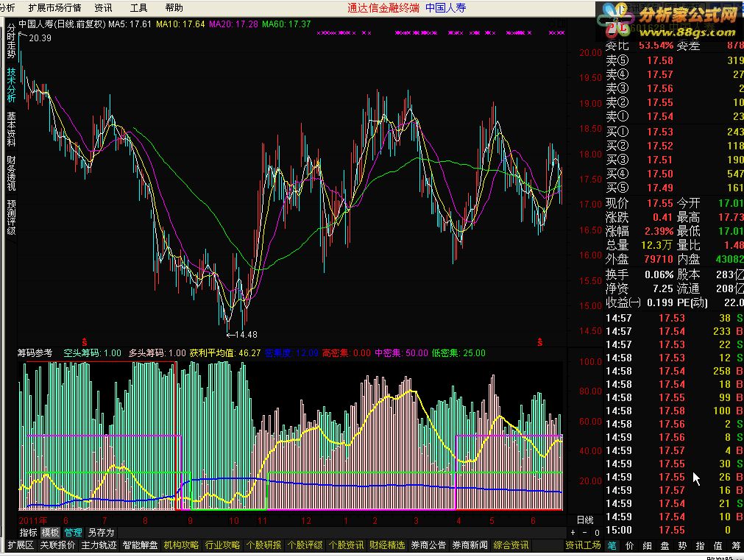Click the minus zoom-out button under 日线
The width and height of the screenshot is (744, 560).
584,533
